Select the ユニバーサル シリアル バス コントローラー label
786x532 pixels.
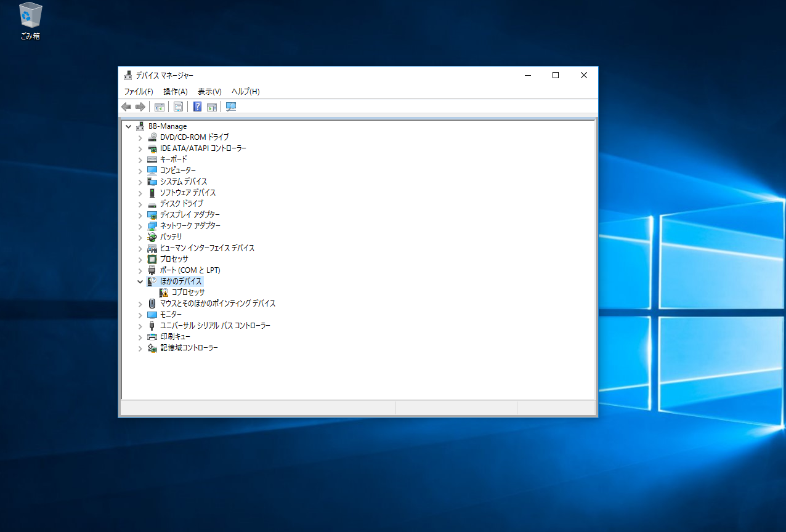[216, 326]
